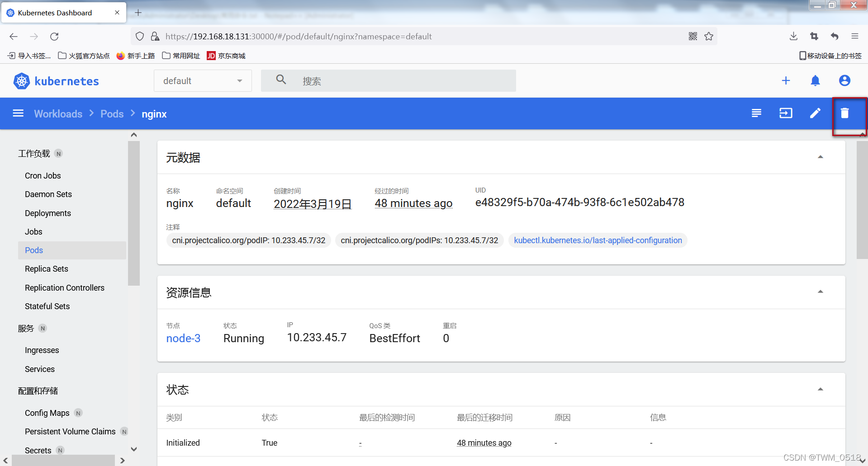Bookmark page with star icon

709,37
